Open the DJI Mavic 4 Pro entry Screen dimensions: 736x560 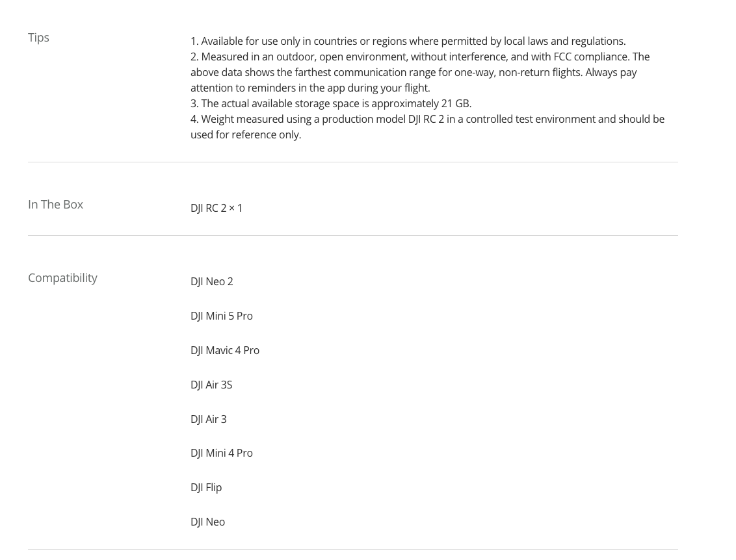(225, 350)
